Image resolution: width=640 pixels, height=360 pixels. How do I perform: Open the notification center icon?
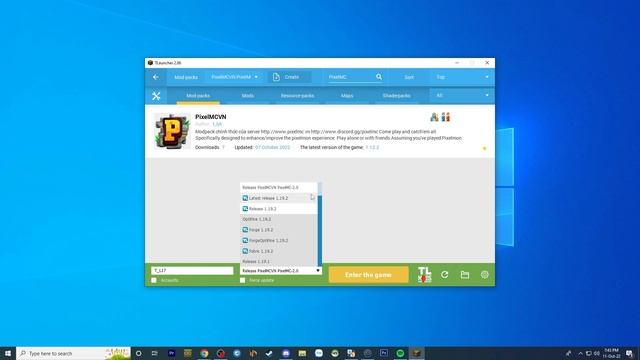[630, 353]
